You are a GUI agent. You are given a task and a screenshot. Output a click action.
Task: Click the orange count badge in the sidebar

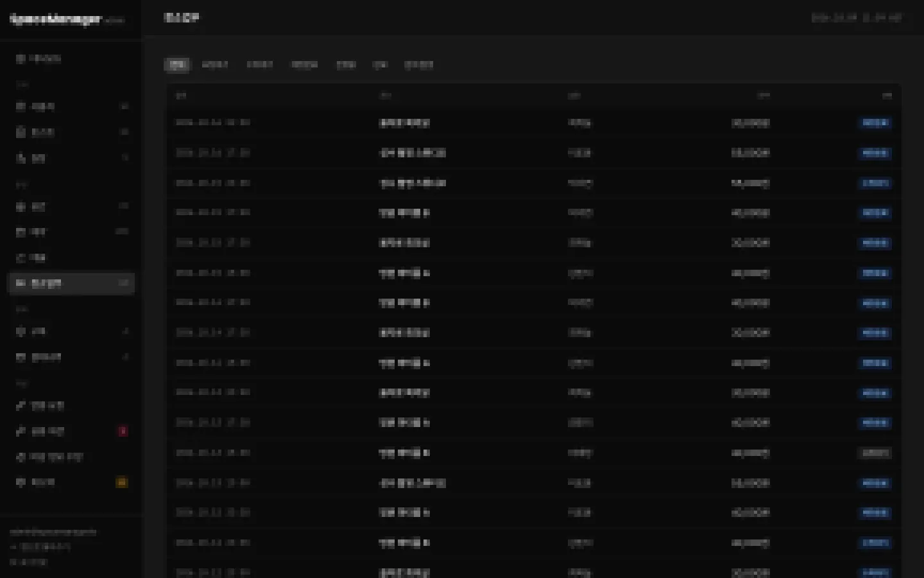121,482
